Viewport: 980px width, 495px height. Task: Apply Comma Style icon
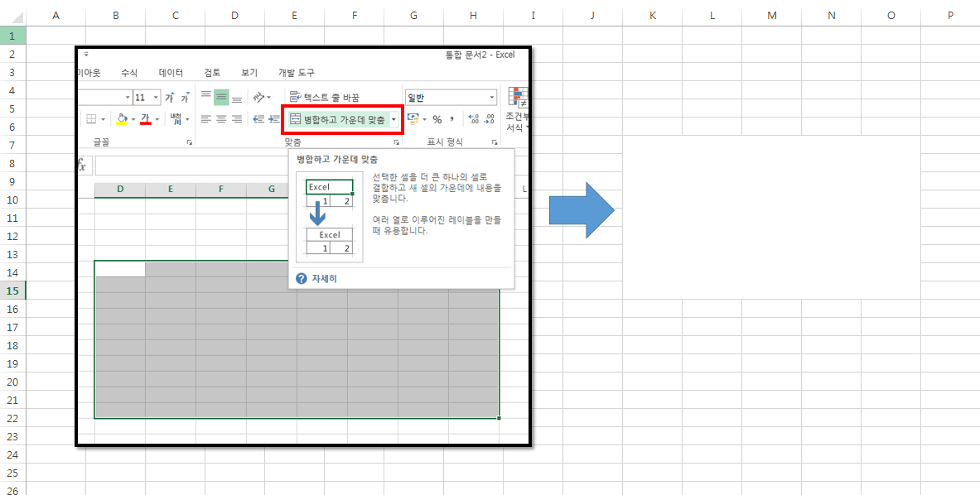pos(451,119)
